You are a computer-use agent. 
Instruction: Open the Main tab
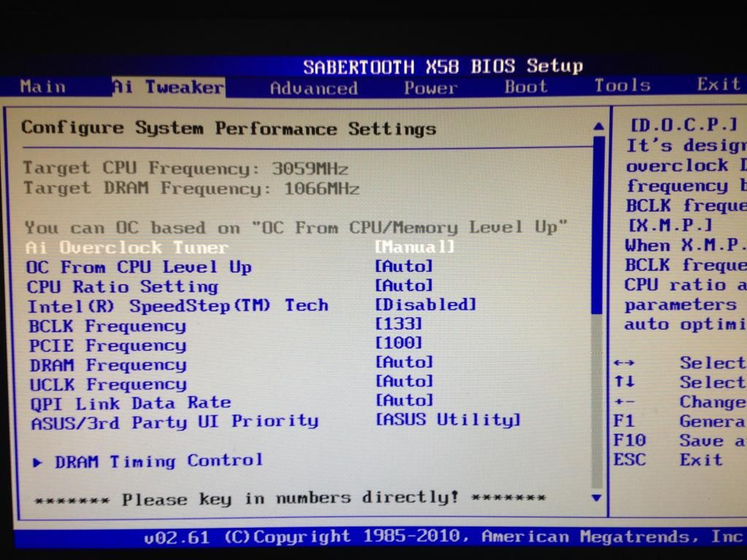click(42, 87)
